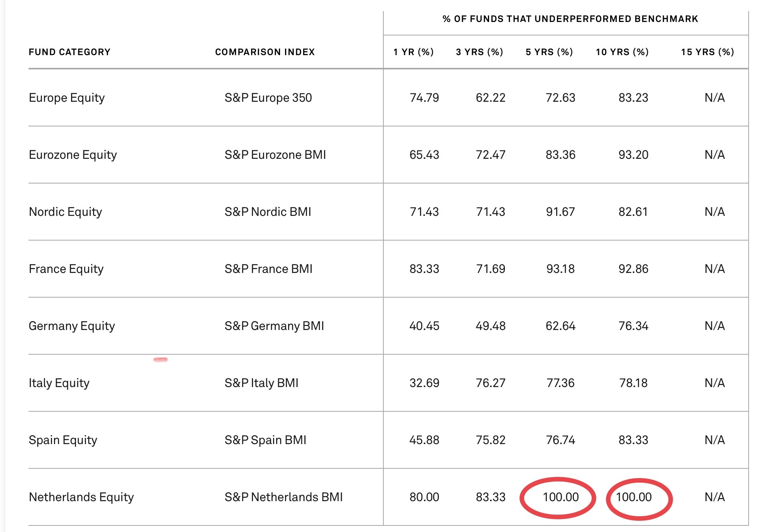Click the circled Netherlands 5-year value 100.00
This screenshot has width=776, height=532.
pyautogui.click(x=560, y=497)
